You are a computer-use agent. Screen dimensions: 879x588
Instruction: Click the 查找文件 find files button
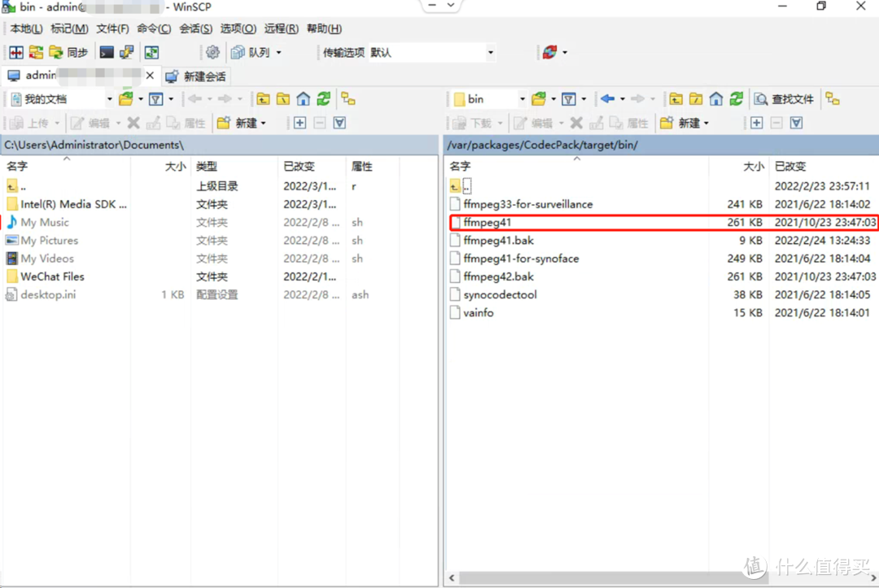784,99
